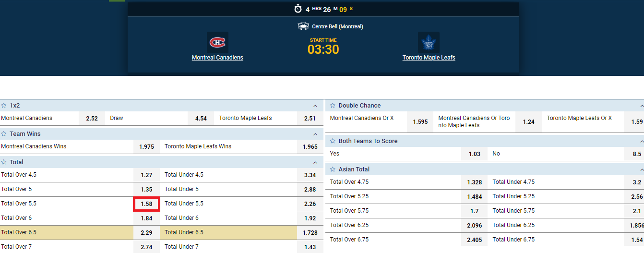Click the Double Chance section title

tap(359, 106)
